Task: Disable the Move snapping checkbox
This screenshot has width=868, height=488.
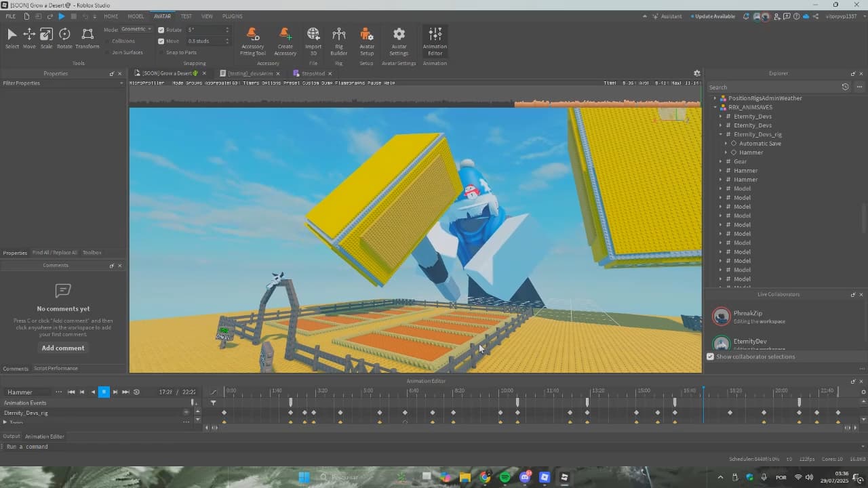Action: coord(161,41)
